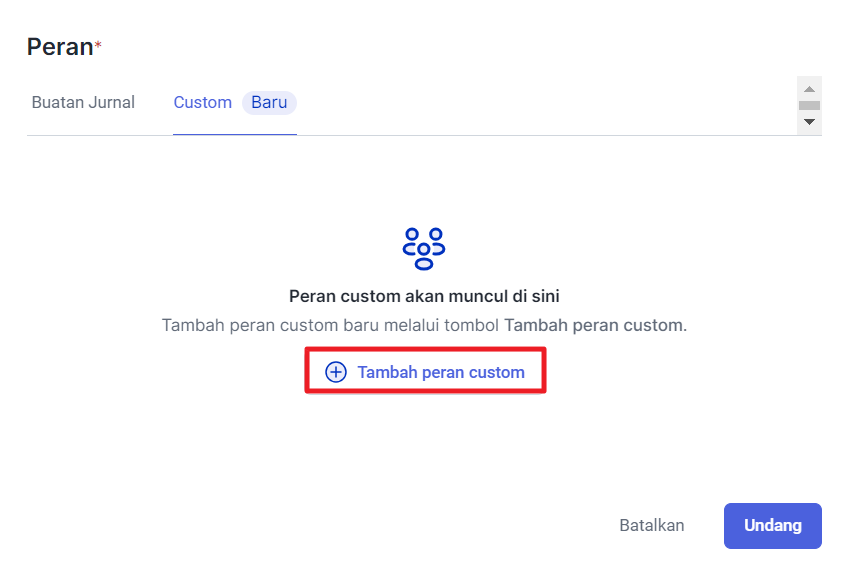Click the Peran section heading
866x586 pixels.
[59, 46]
